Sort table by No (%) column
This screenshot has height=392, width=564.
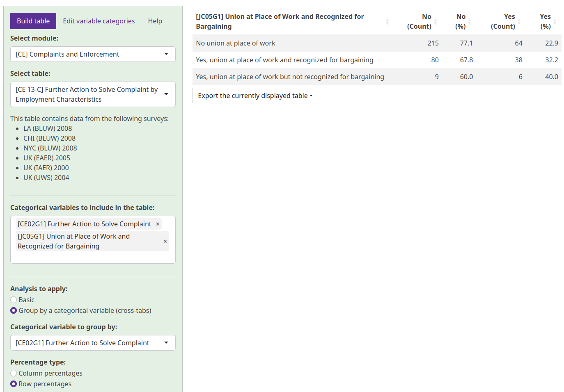pos(462,21)
